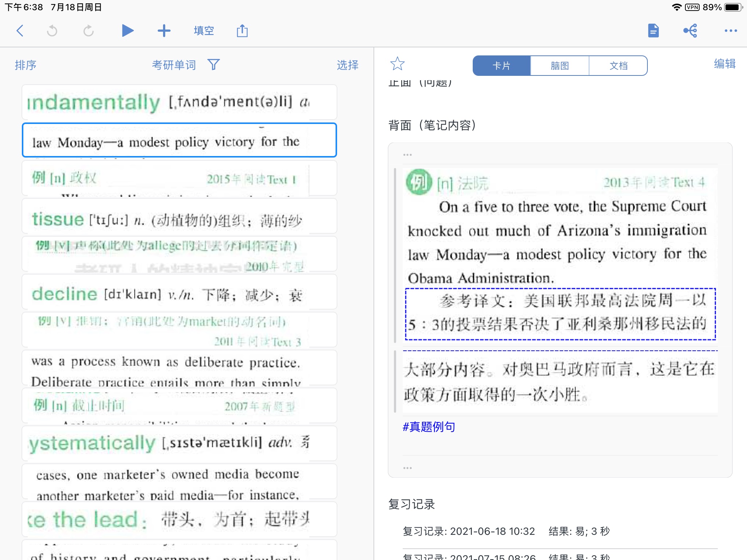Tap the back arrow icon
Image resolution: width=747 pixels, height=560 pixels.
point(20,31)
